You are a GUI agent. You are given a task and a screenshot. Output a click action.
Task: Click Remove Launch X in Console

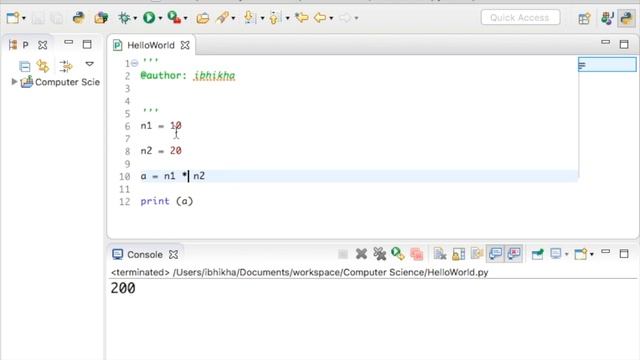(x=361, y=254)
